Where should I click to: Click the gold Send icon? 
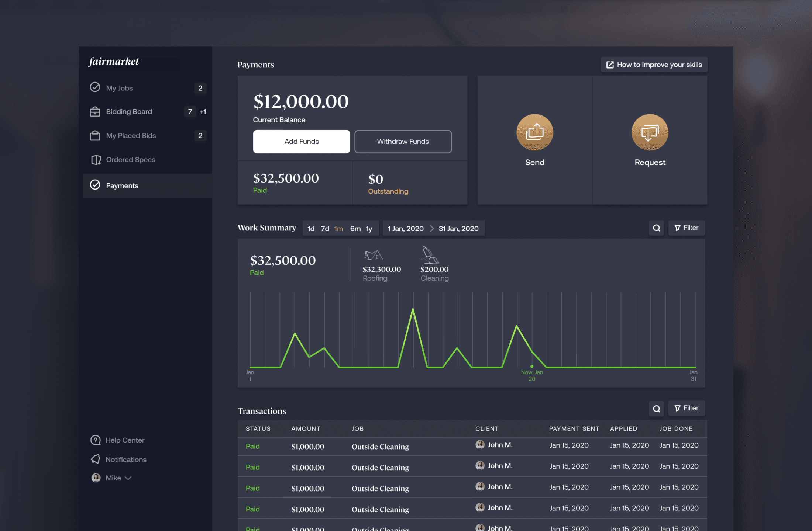tap(534, 132)
